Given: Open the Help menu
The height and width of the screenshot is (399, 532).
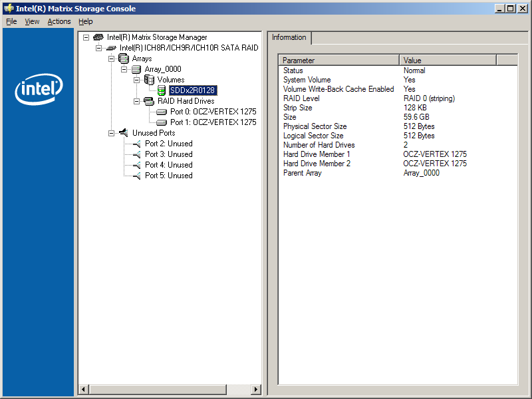Looking at the screenshot, I should 86,21.
